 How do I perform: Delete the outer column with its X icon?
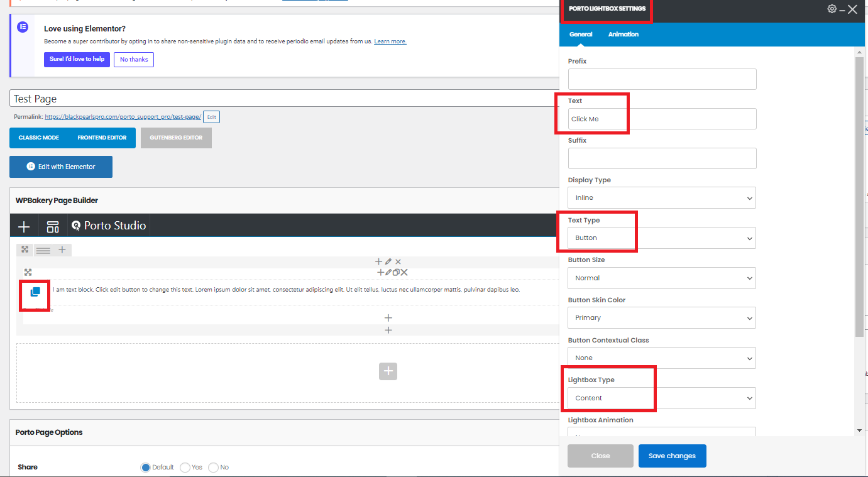tap(398, 261)
